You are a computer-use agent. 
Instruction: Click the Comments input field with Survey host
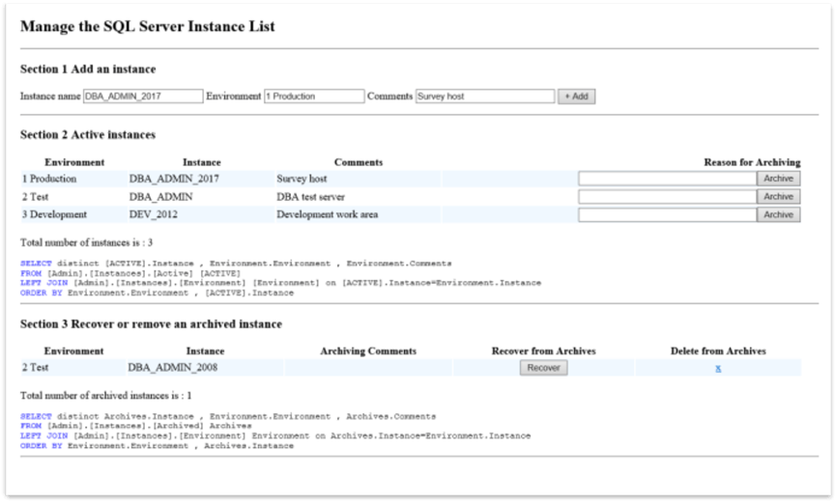click(x=485, y=96)
